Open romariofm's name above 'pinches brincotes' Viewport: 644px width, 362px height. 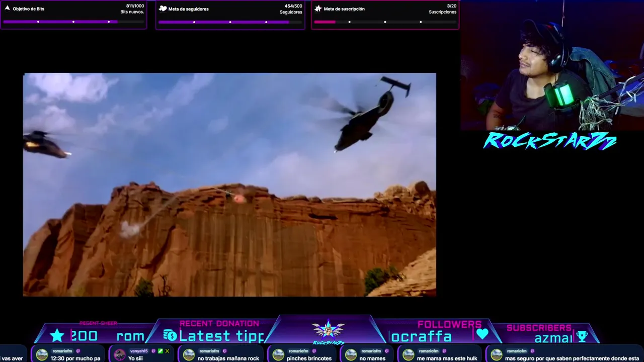pyautogui.click(x=299, y=351)
